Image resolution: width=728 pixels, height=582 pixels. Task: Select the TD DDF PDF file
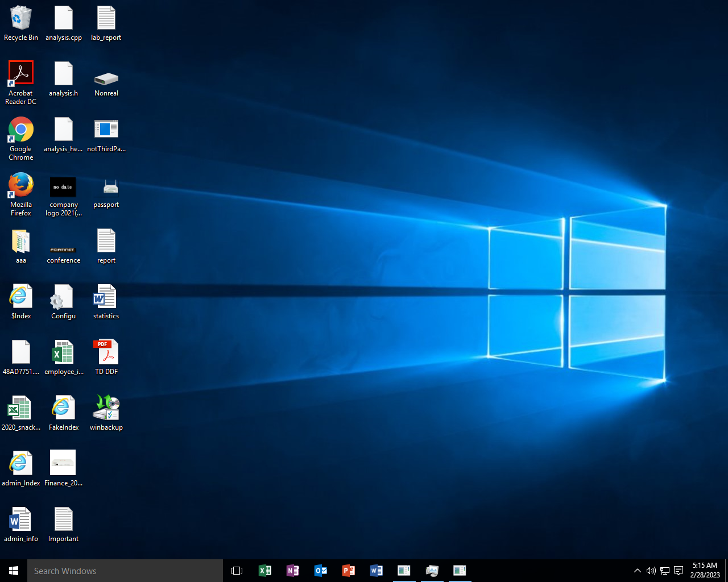106,357
